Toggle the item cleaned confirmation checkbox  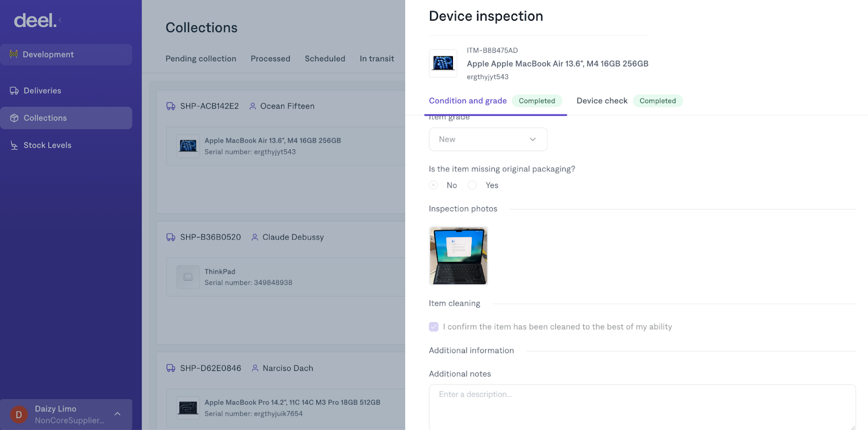point(433,327)
